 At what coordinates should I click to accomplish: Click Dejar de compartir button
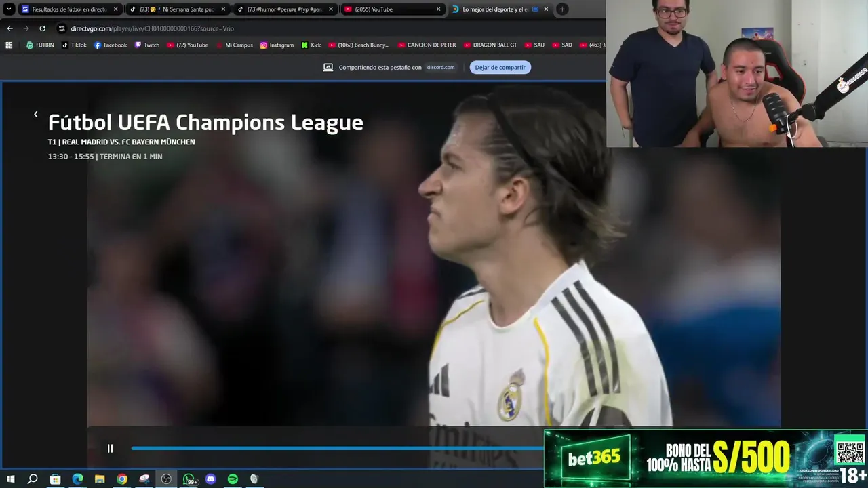(500, 67)
